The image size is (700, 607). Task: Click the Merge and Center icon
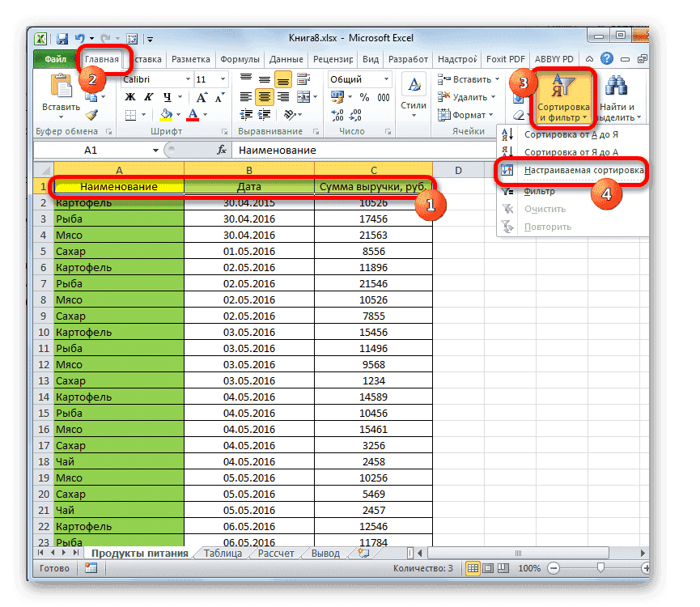tap(303, 98)
